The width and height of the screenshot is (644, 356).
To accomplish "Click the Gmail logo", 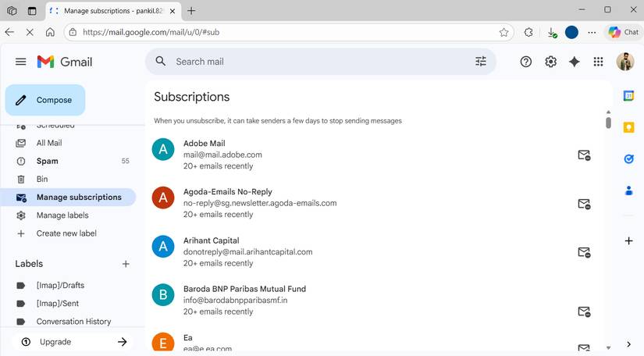I will click(65, 62).
